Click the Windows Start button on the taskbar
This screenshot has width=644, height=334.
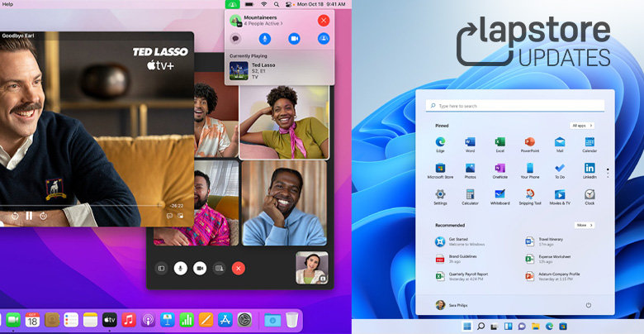pyautogui.click(x=467, y=327)
